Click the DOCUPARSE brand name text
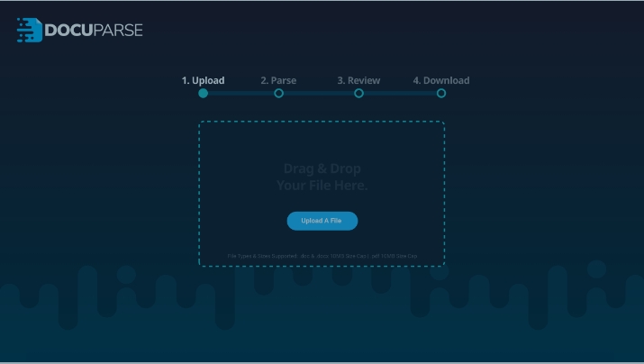The image size is (644, 364). click(x=94, y=30)
